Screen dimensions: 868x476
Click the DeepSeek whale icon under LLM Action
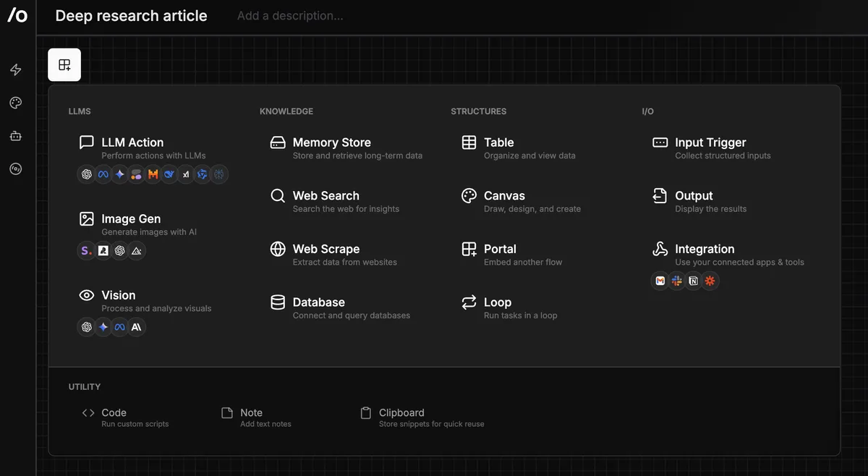[x=170, y=174]
